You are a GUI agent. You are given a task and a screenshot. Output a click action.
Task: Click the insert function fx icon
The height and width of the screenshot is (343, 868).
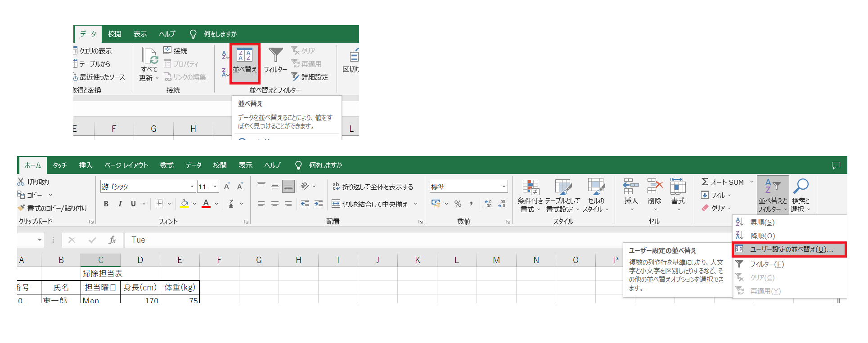(x=112, y=240)
